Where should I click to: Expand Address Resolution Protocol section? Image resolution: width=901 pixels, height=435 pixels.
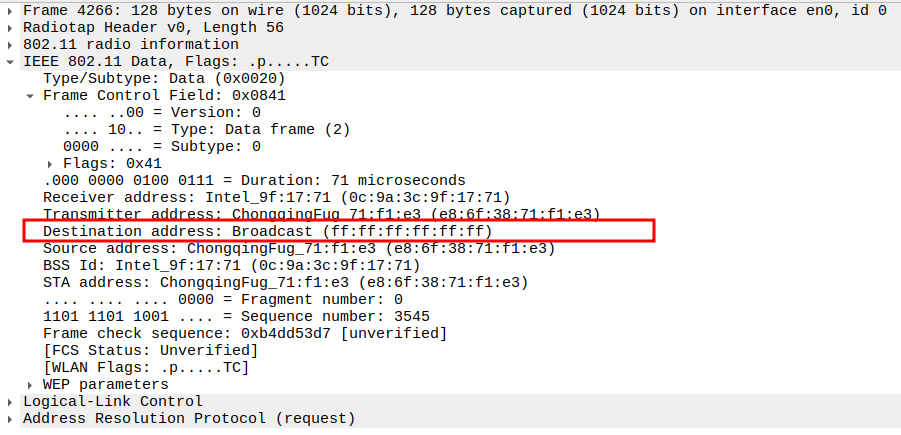coord(11,418)
